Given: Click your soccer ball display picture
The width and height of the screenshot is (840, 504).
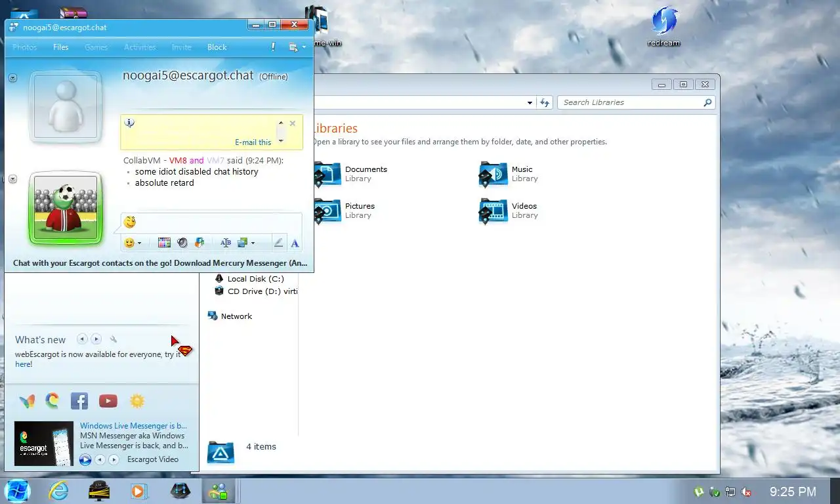Looking at the screenshot, I should point(66,208).
